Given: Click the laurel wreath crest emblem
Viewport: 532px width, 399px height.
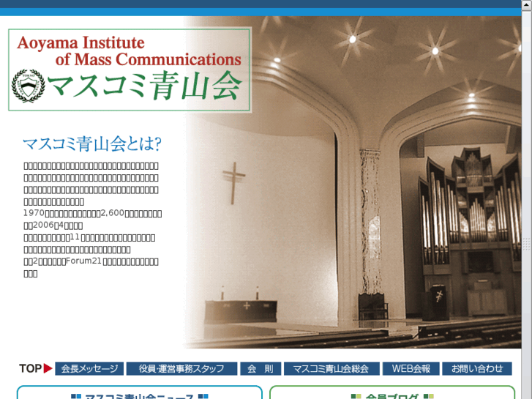Looking at the screenshot, I should (28, 86).
